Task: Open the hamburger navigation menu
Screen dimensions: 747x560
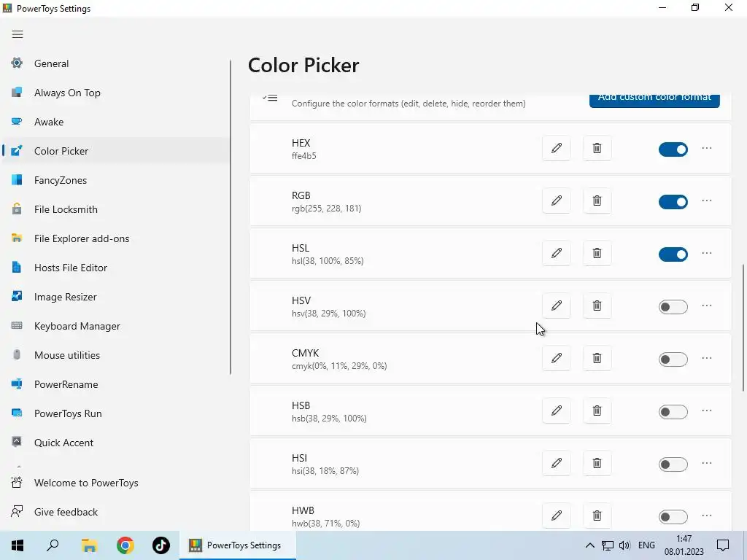Action: point(18,34)
